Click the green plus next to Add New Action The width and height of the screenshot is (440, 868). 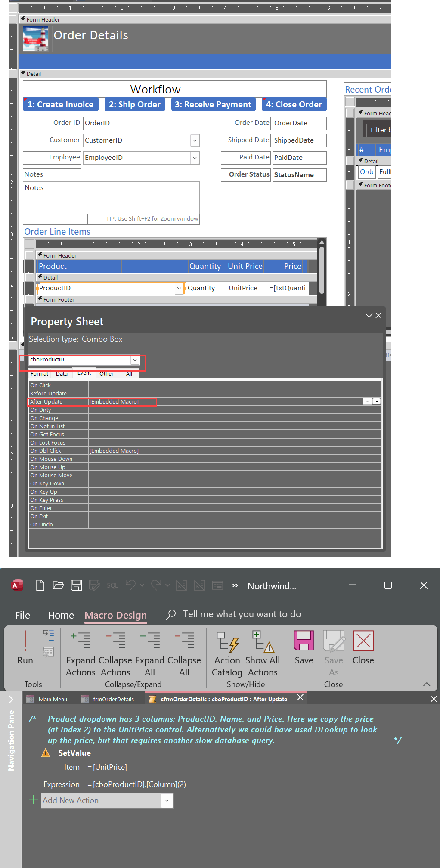pos(33,800)
